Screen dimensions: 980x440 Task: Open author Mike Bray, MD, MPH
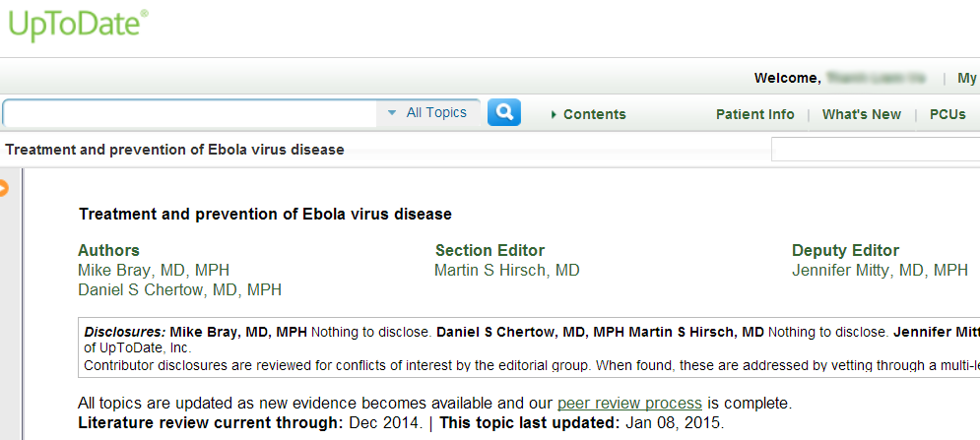tap(153, 270)
